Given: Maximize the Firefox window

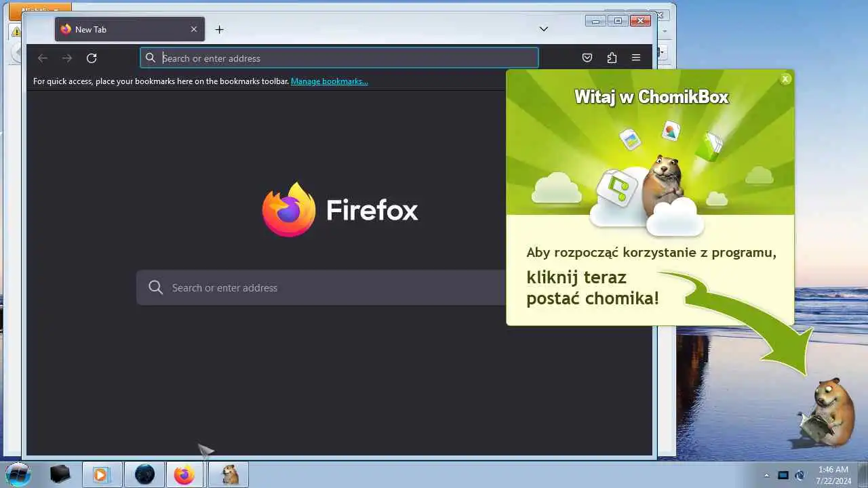Looking at the screenshot, I should coord(618,21).
